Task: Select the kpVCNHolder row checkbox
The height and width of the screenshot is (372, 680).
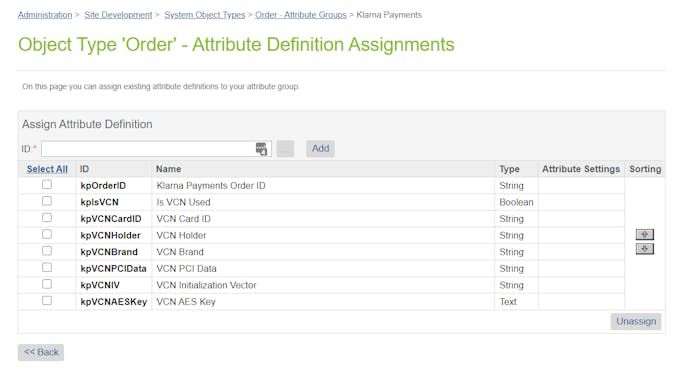Action: 47,234
